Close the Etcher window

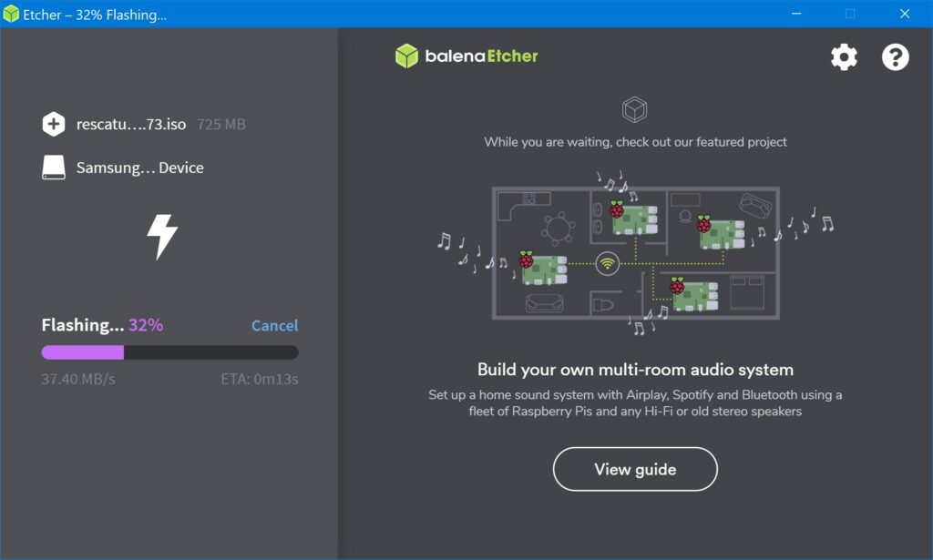pyautogui.click(x=905, y=14)
